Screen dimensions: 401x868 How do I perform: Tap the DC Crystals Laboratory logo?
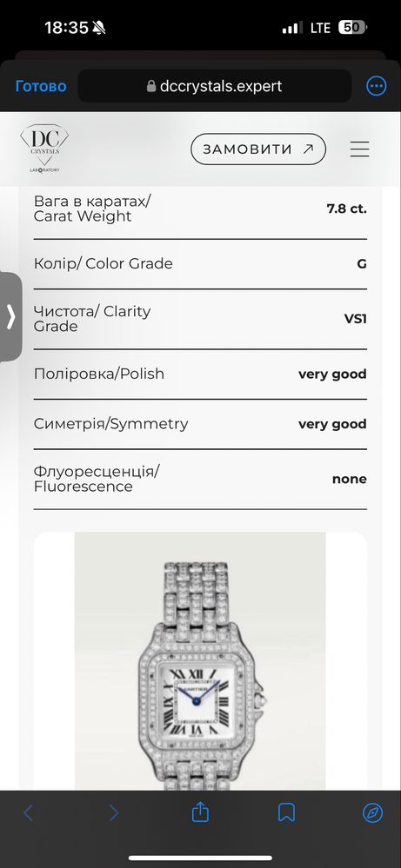tap(44, 149)
